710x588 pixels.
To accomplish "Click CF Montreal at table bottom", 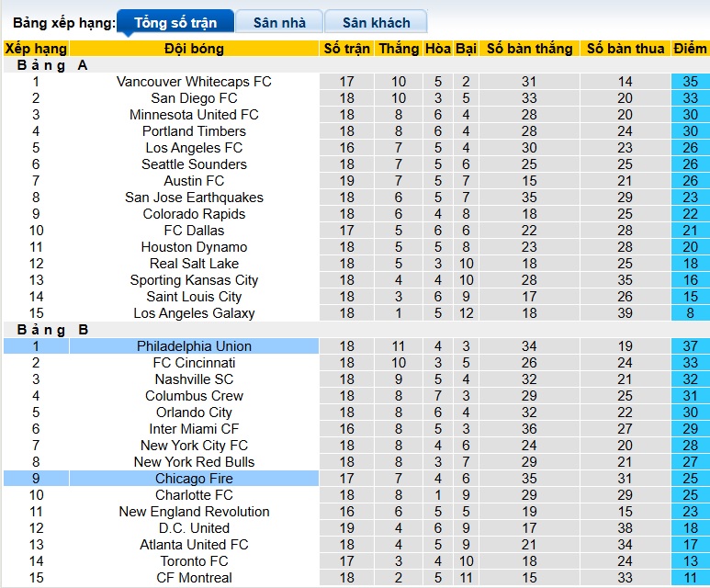I will pos(194,578).
